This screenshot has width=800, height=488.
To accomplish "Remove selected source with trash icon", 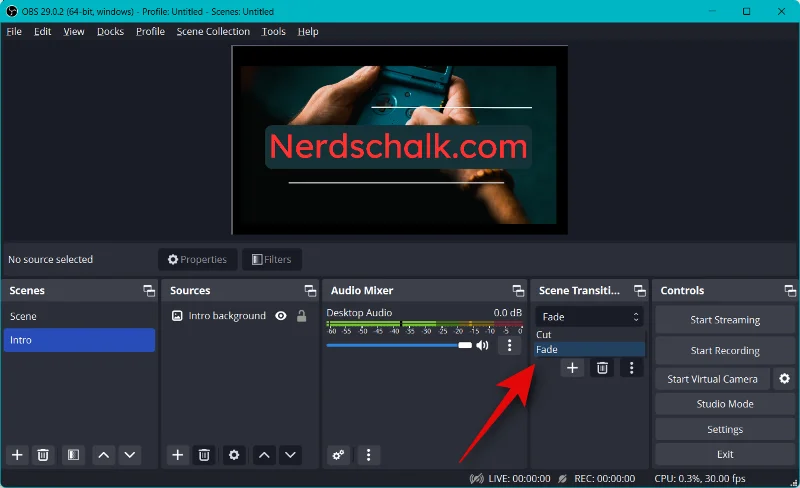I will pos(204,454).
